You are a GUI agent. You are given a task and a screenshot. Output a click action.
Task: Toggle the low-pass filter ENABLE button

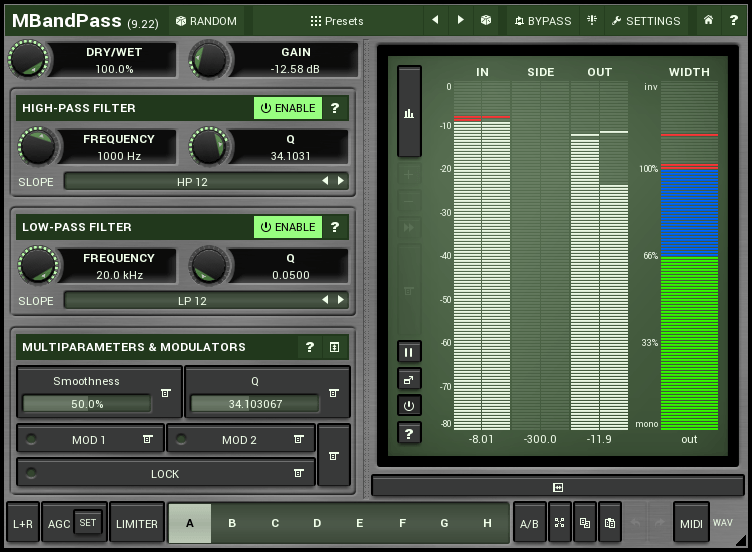[288, 227]
